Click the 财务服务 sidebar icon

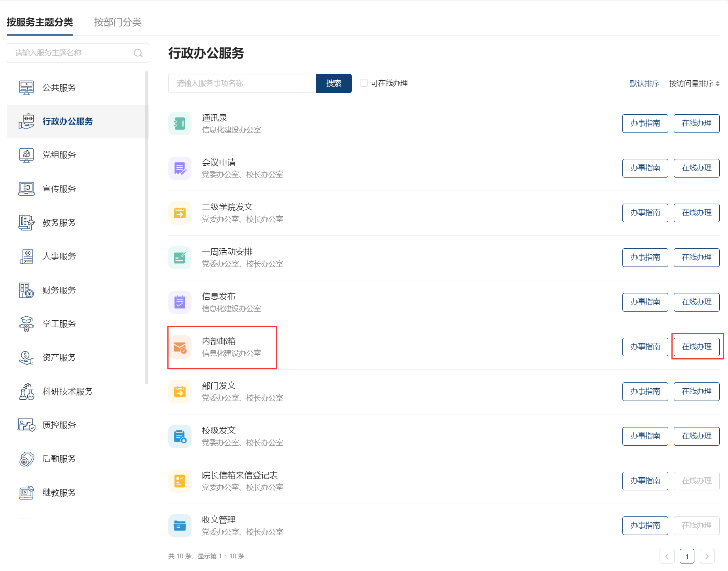click(26, 290)
